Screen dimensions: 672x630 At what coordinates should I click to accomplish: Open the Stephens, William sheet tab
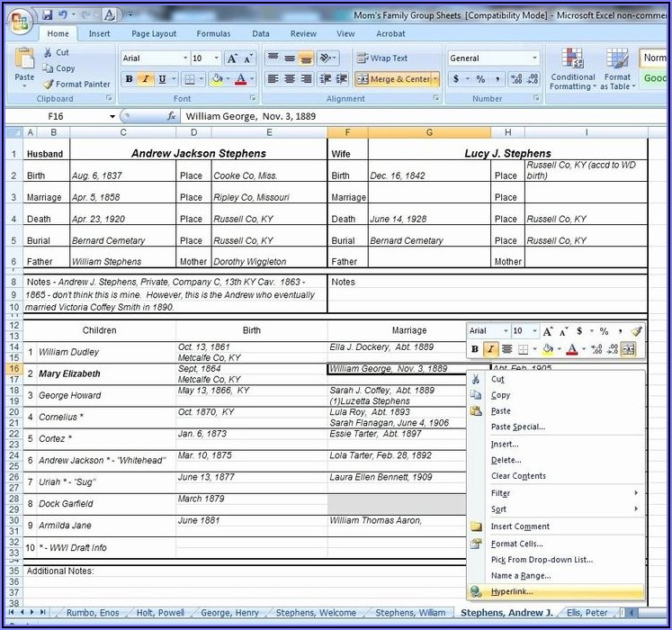pyautogui.click(x=411, y=613)
